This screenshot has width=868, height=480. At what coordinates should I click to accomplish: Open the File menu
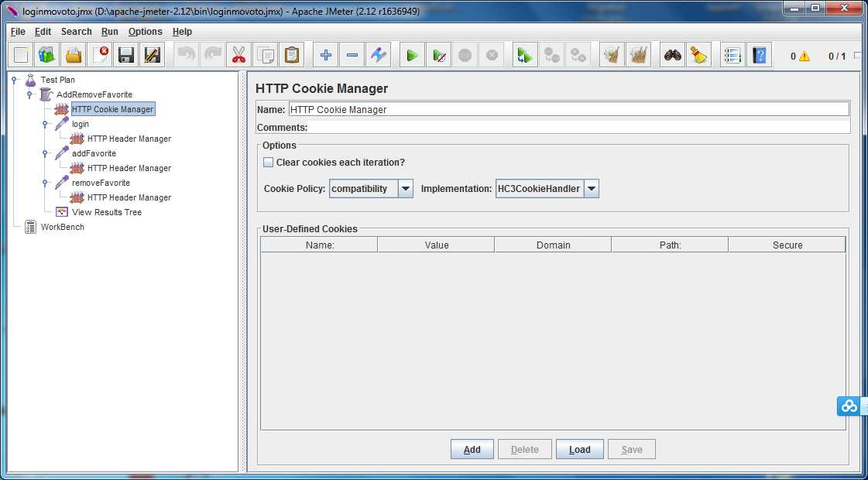click(18, 32)
